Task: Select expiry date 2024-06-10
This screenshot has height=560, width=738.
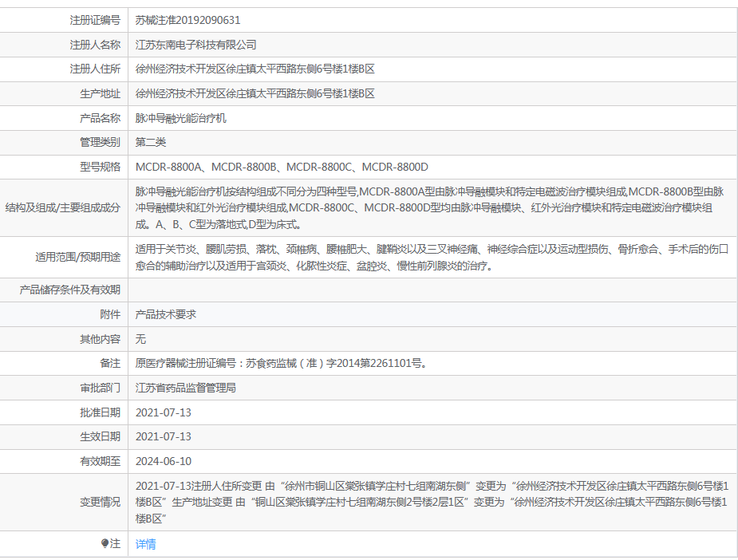Action: click(164, 461)
